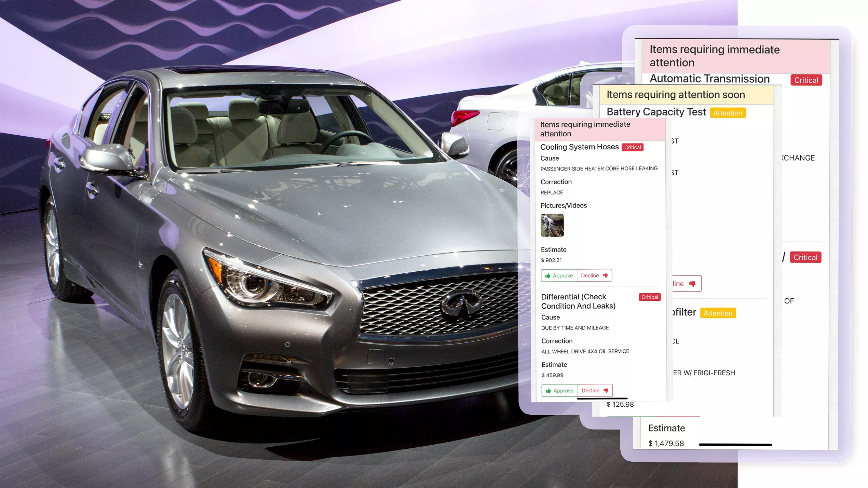This screenshot has height=488, width=868.
Task: Click Critical badge next to Automatic Transmission
Action: tap(806, 80)
